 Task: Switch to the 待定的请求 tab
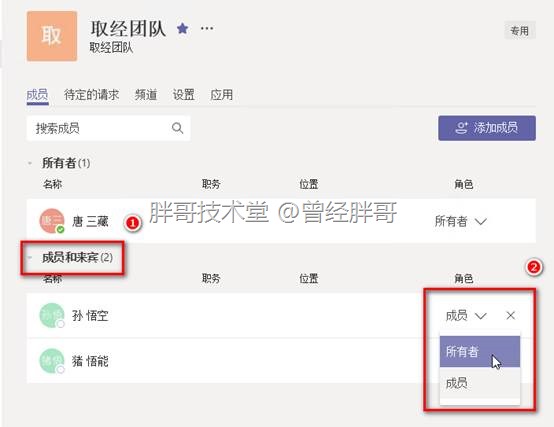(92, 95)
